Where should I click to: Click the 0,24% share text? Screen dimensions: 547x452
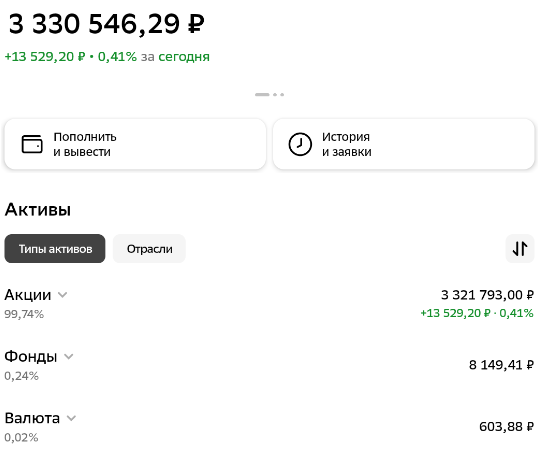[21, 376]
